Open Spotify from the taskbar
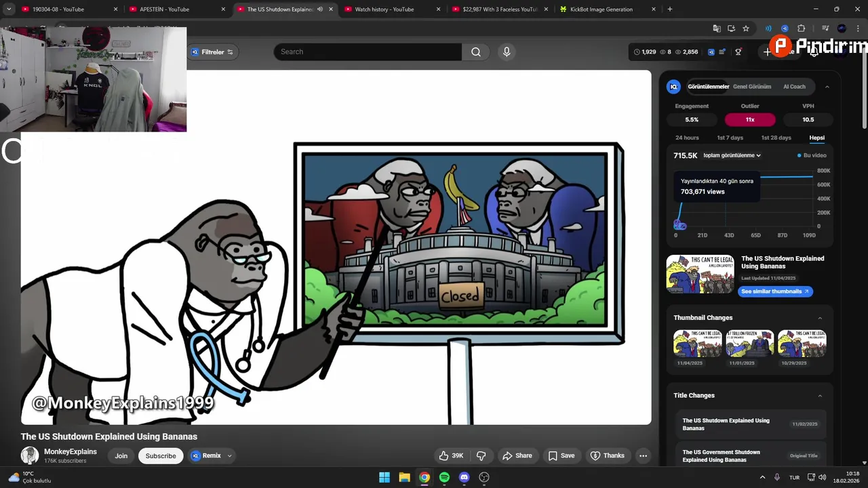Image resolution: width=868 pixels, height=488 pixels. [x=444, y=477]
